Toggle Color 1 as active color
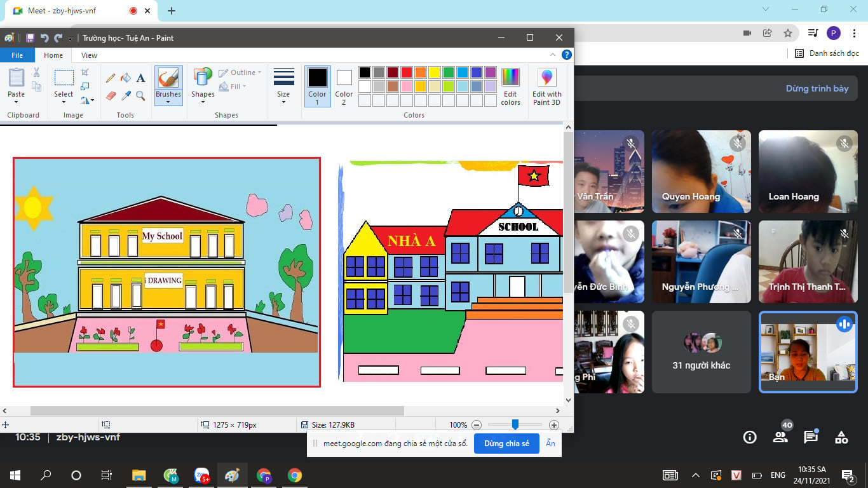The height and width of the screenshot is (488, 868). click(317, 86)
